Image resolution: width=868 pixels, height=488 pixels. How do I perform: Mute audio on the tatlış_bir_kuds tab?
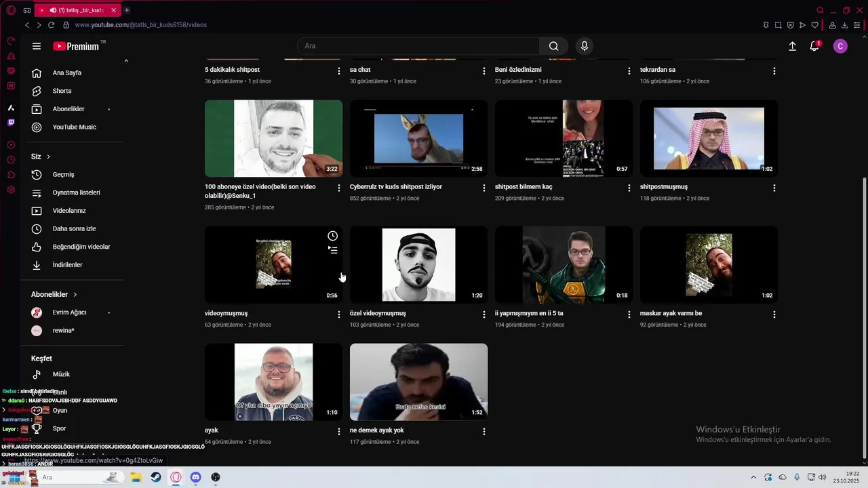pos(53,10)
